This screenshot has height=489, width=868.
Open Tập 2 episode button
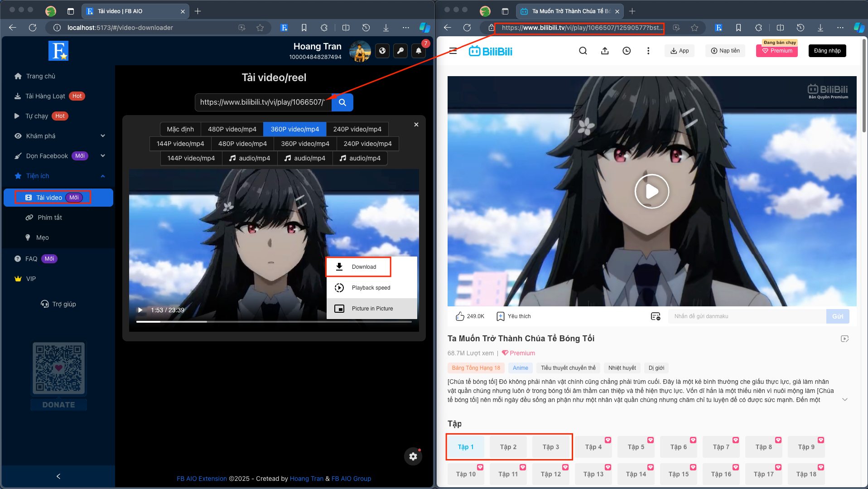pos(508,447)
